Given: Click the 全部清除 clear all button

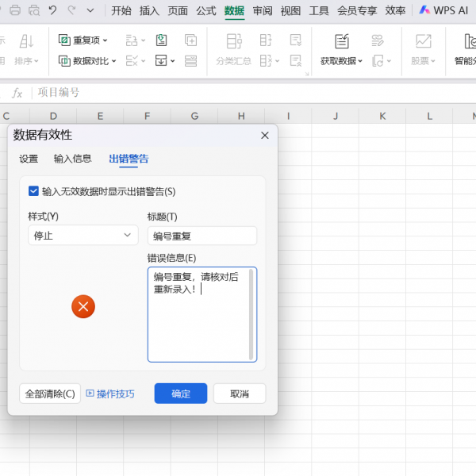Looking at the screenshot, I should tap(50, 393).
